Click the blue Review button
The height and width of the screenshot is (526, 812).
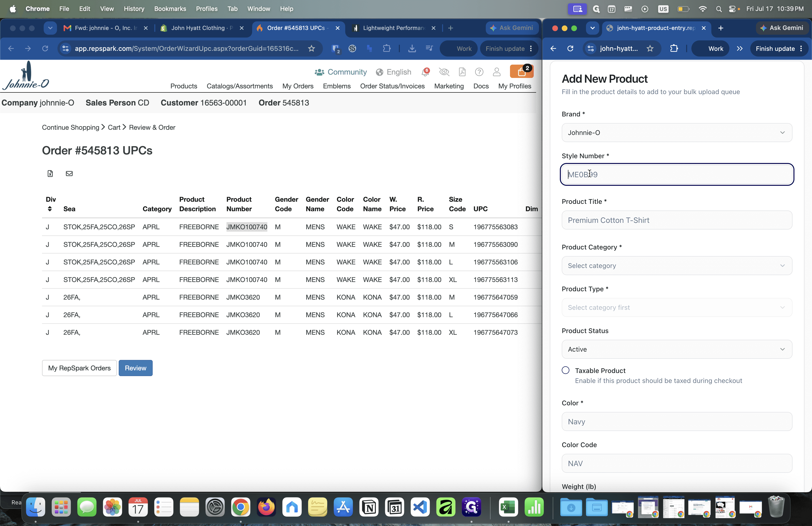(x=135, y=368)
